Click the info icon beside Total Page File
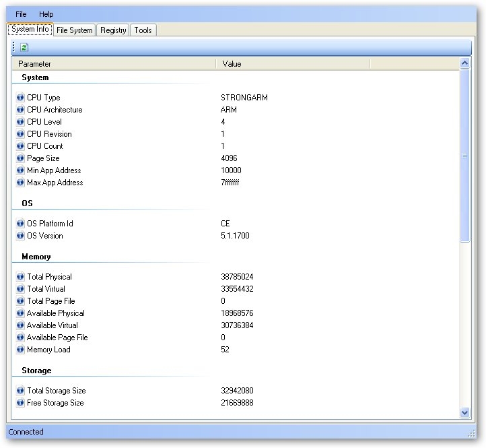Viewport: 486px width, 448px height. 20,300
